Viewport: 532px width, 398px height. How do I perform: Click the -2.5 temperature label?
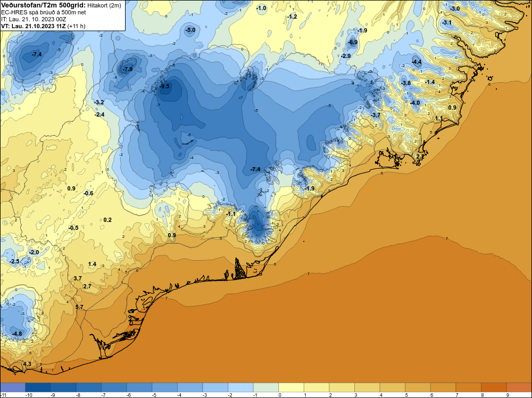[x=14, y=261]
